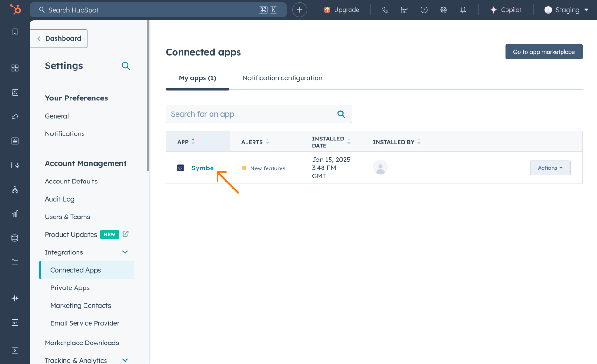
Task: Go back to Dashboard
Action: [x=59, y=39]
